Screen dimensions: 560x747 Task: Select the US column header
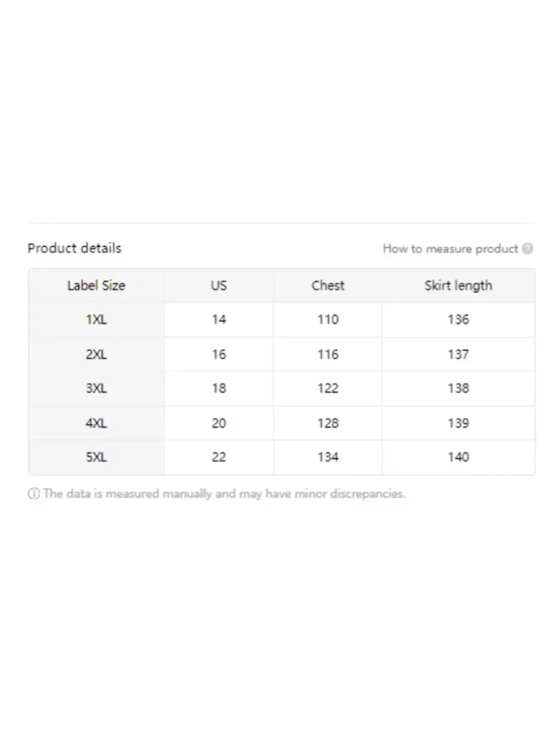219,286
